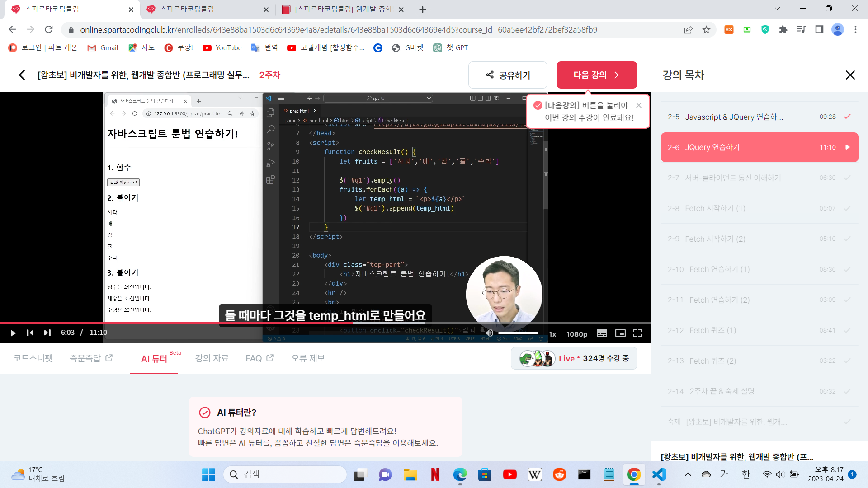868x488 pixels.
Task: Go back with the course arrow
Action: 22,75
